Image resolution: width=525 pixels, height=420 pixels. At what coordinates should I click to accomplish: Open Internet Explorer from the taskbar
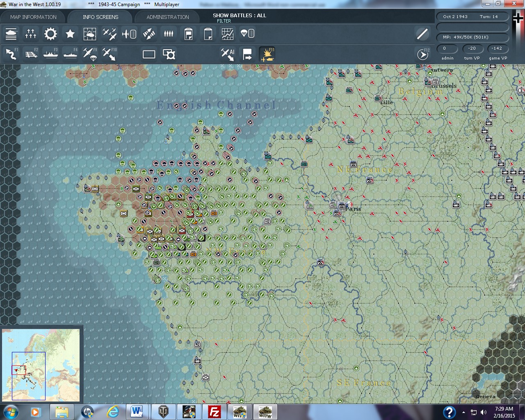(112, 412)
